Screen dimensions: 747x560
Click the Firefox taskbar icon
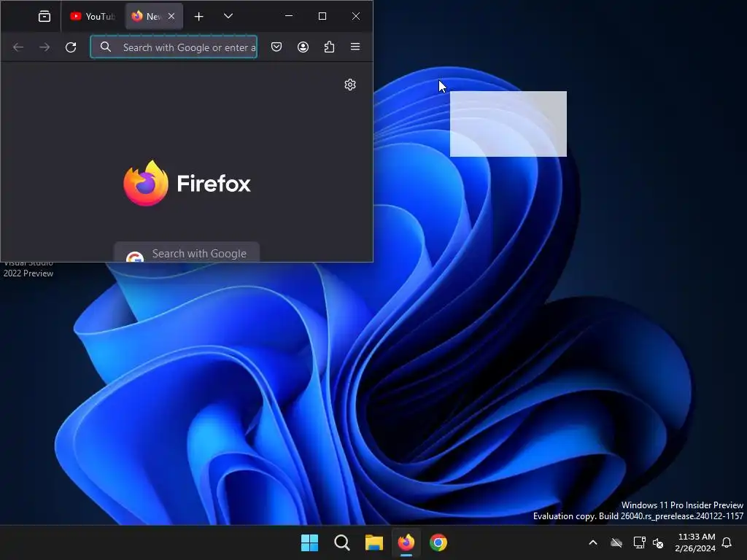[406, 542]
